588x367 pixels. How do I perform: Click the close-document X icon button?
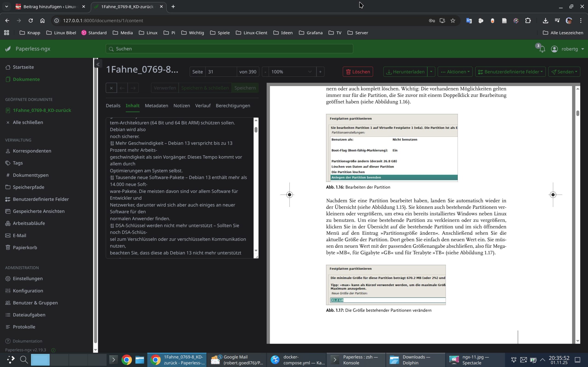tap(111, 88)
